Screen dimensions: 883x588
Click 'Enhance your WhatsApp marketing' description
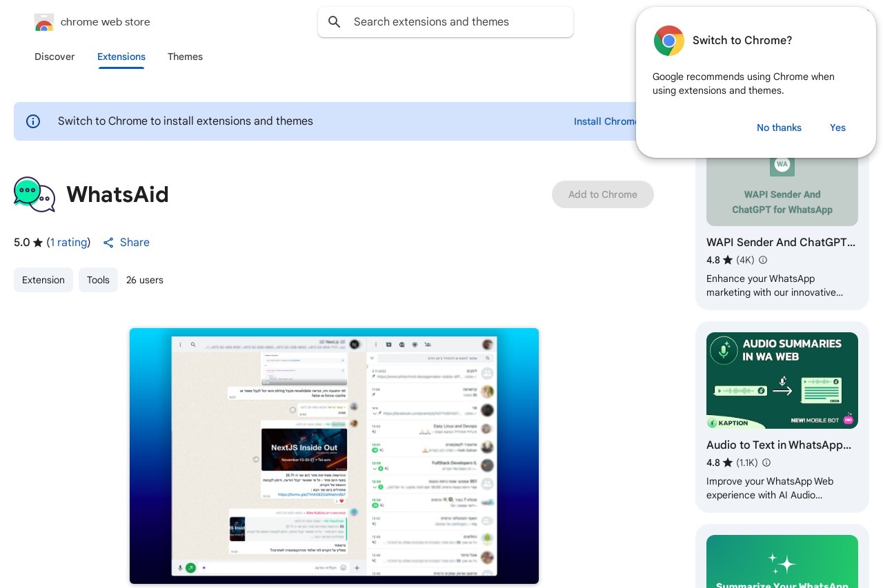point(775,285)
